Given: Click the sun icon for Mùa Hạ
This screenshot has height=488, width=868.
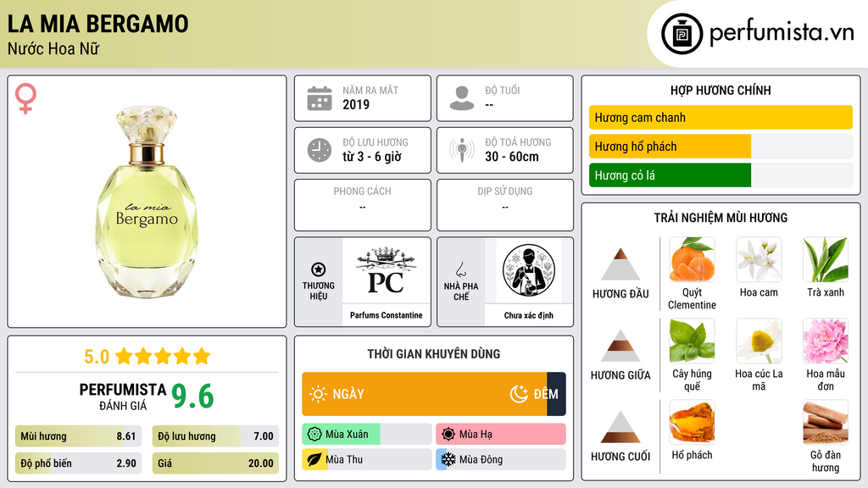Looking at the screenshot, I should pyautogui.click(x=448, y=435).
